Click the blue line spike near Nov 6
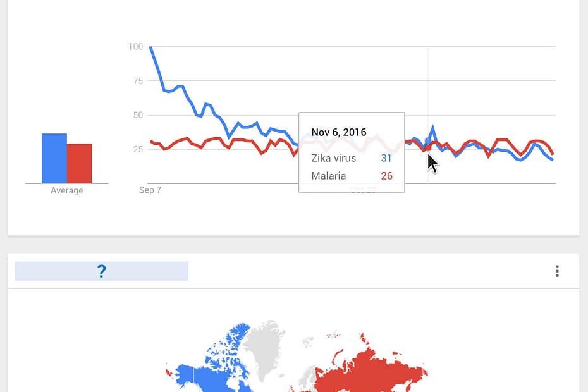 (x=433, y=127)
